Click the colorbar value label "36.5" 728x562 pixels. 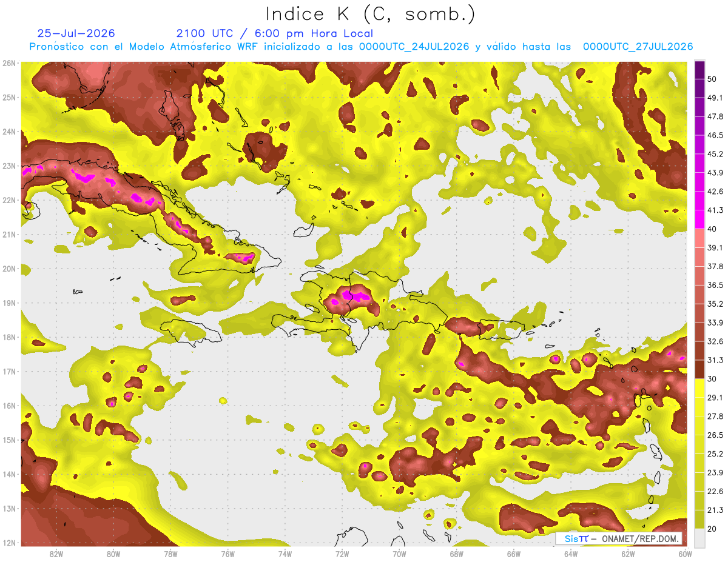[x=716, y=285]
